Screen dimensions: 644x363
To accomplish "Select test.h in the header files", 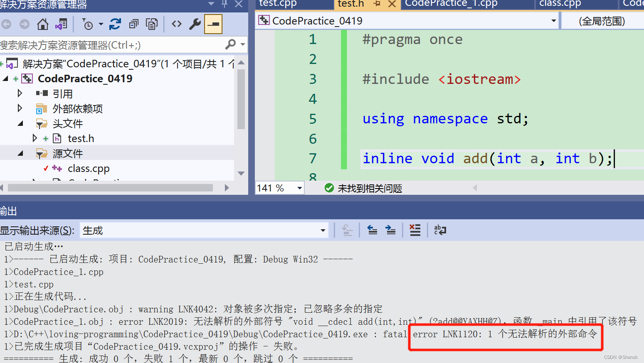I will [x=81, y=138].
